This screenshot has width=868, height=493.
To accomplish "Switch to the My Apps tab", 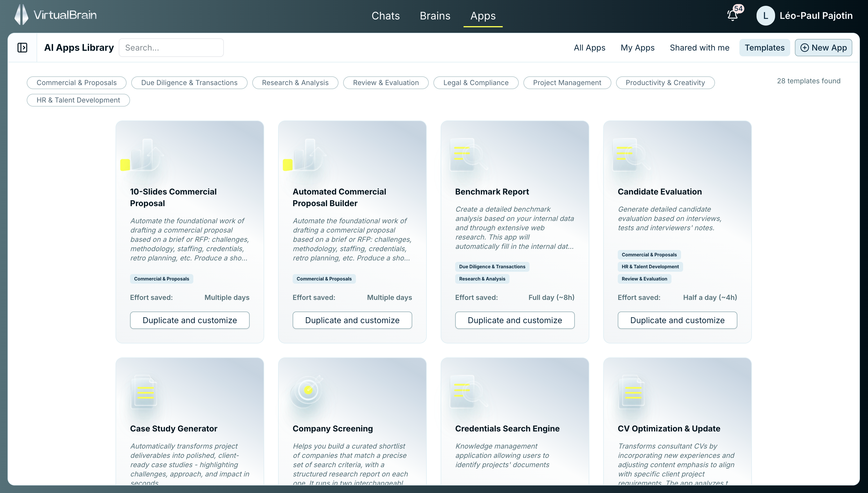I will point(638,48).
